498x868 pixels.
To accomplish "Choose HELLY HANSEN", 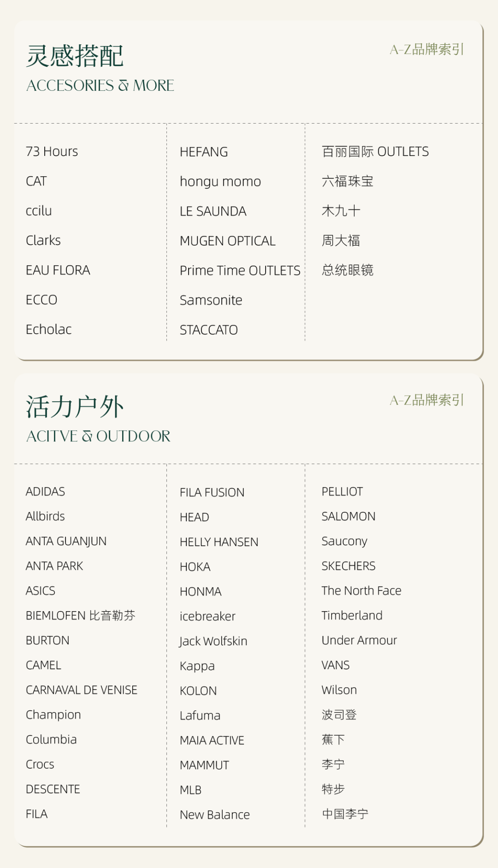I will tap(219, 542).
